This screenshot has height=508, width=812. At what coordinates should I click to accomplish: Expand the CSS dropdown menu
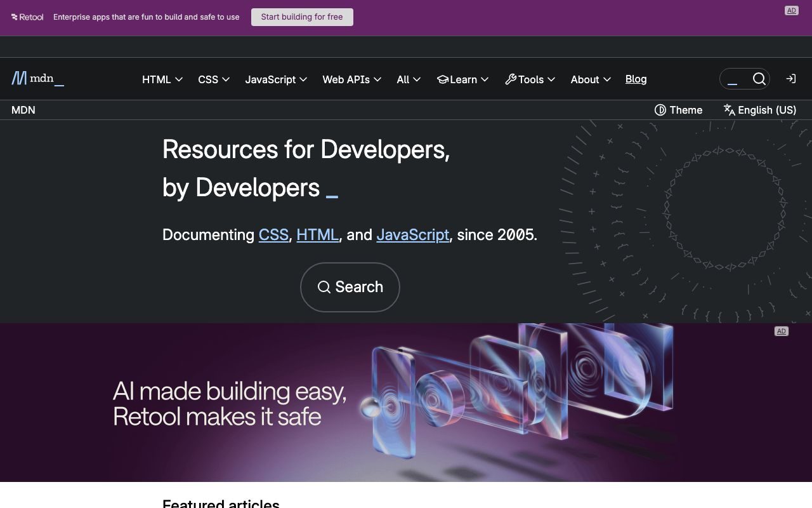(x=214, y=79)
